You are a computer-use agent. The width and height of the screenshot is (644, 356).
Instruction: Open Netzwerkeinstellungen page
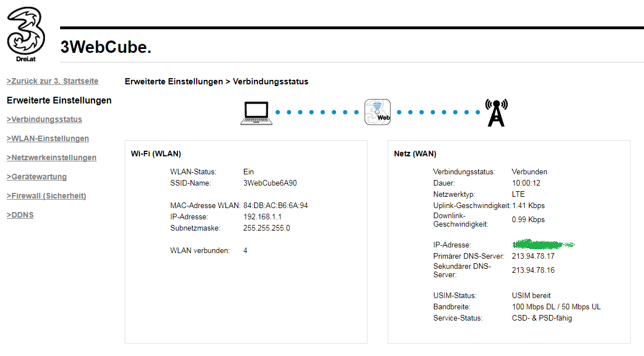(51, 157)
